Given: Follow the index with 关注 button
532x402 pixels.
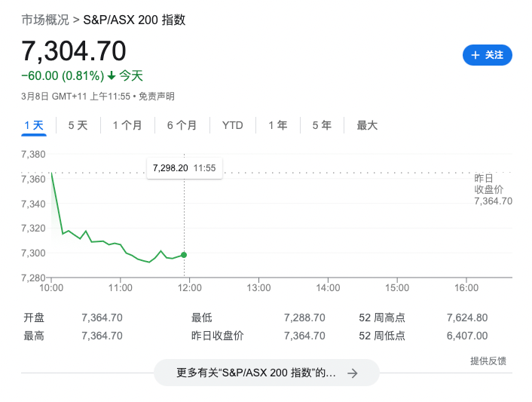Looking at the screenshot, I should click(487, 55).
